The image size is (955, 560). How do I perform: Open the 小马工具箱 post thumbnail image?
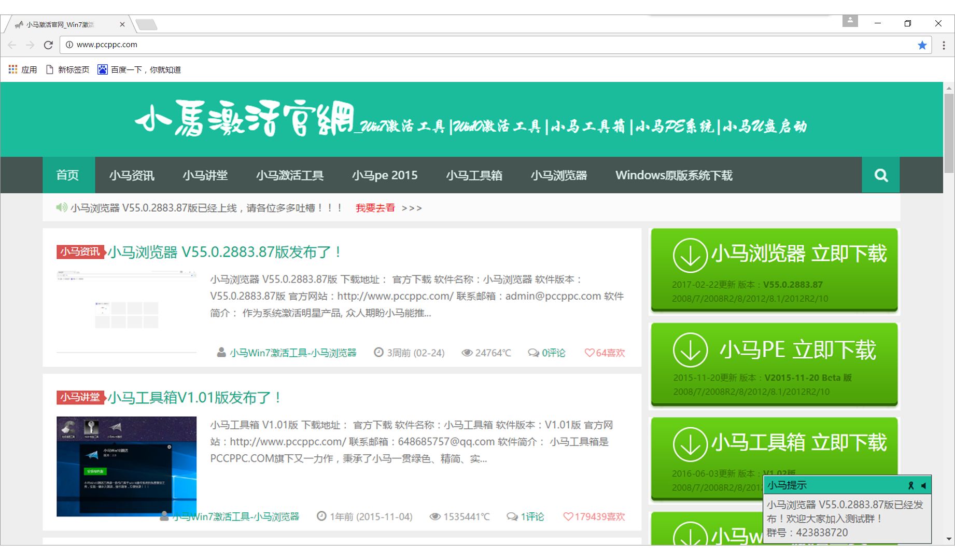127,466
